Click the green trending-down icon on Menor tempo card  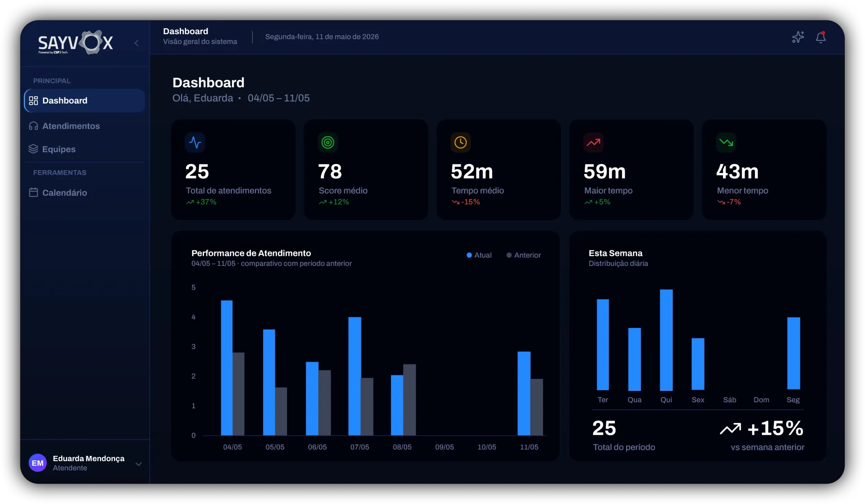coord(726,142)
